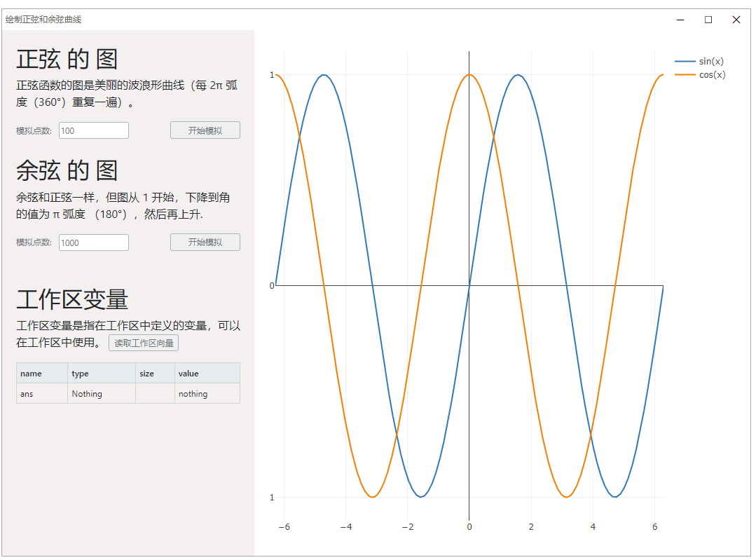Click 开始模拟 button under 余弦 的 图
The height and width of the screenshot is (560, 756).
[x=205, y=242]
